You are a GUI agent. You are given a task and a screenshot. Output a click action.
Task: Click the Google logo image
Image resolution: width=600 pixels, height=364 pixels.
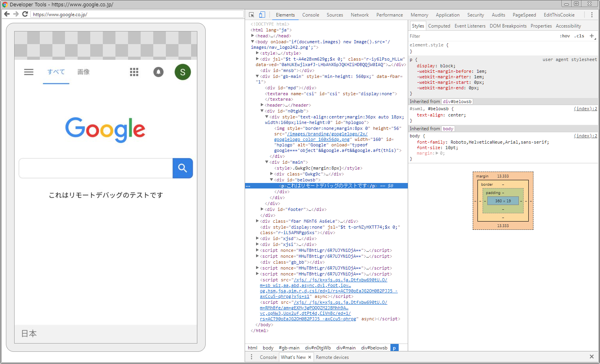click(105, 129)
